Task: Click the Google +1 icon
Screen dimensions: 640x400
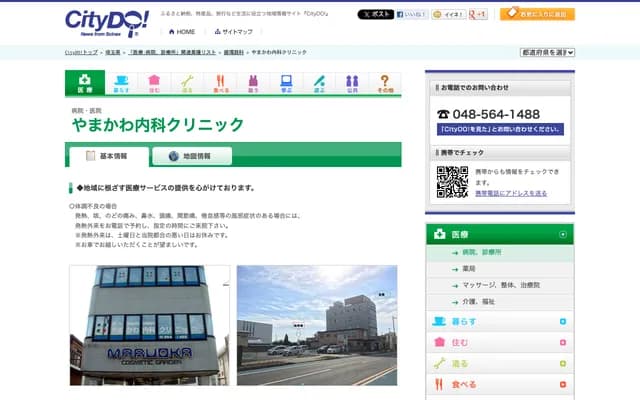Action: pyautogui.click(x=479, y=15)
